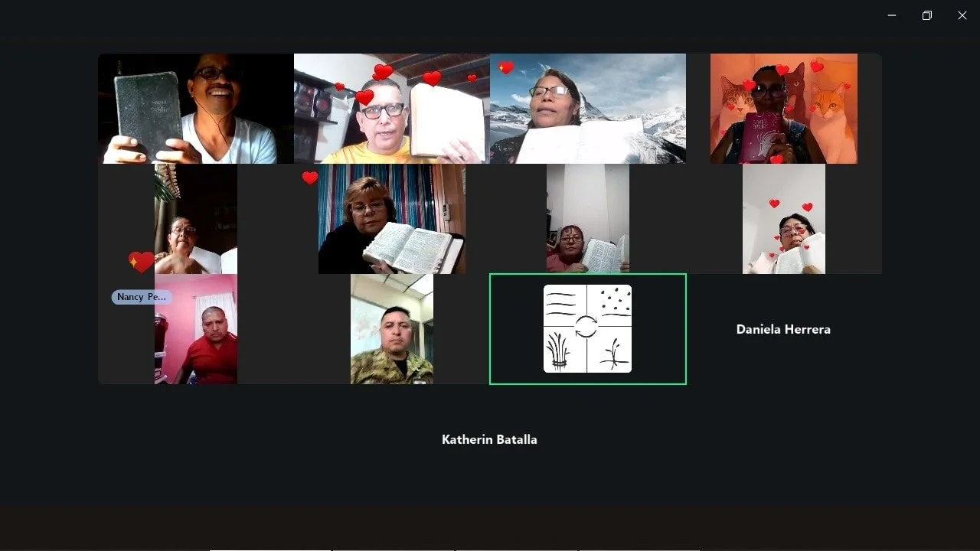The image size is (980, 551).
Task: Click the Katherin Batalla participant name
Action: coord(489,439)
